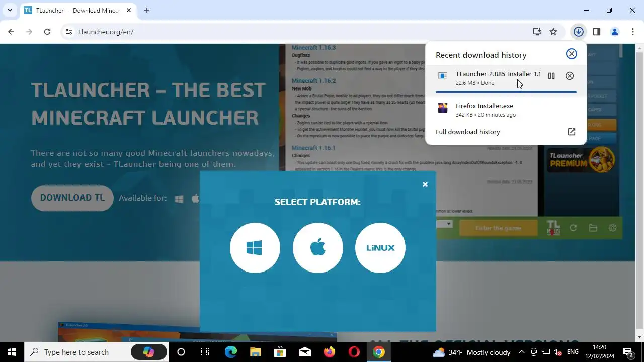
Task: Close the TLauncher browser tab
Action: point(128,10)
